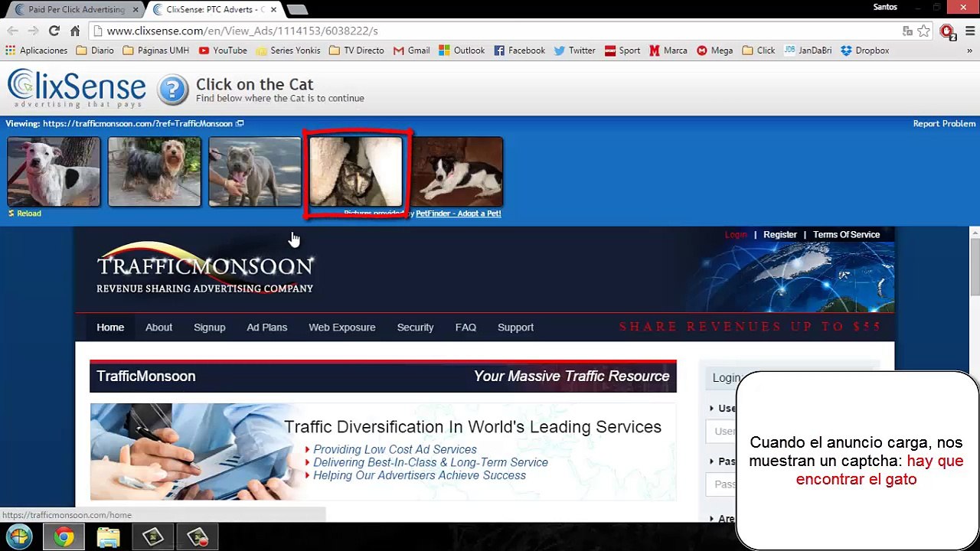Image resolution: width=980 pixels, height=551 pixels.
Task: Open the Web Exposure menu item
Action: [341, 327]
